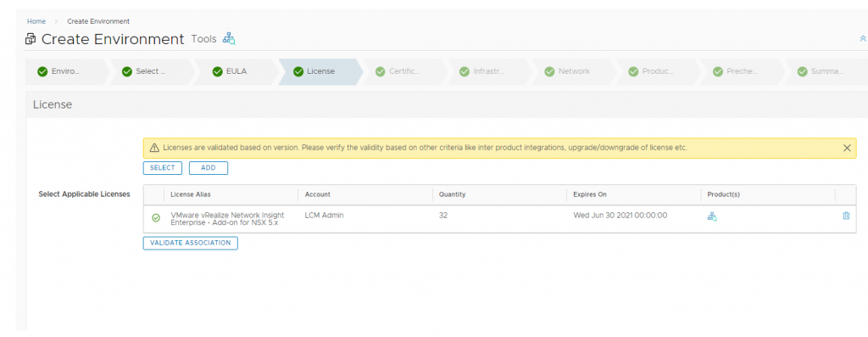
Task: Click the Create Environment page icon
Action: [x=31, y=39]
